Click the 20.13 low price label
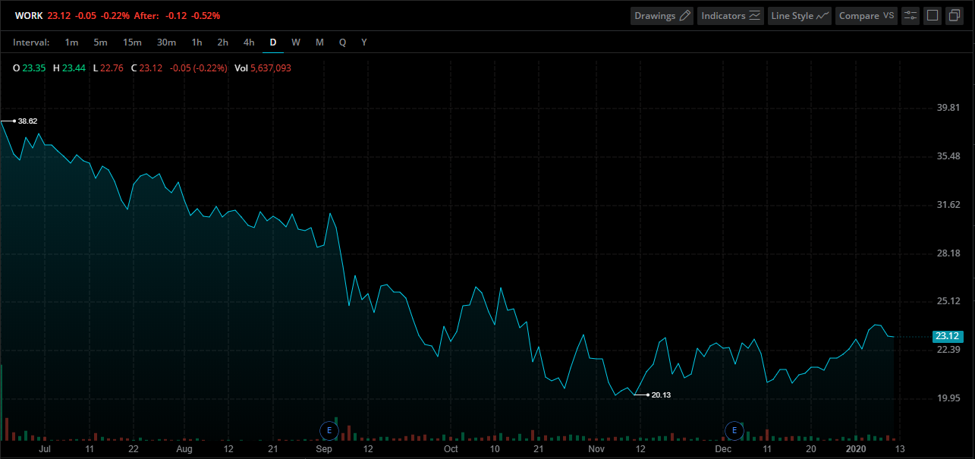Screen dimensions: 975x459 click(662, 394)
